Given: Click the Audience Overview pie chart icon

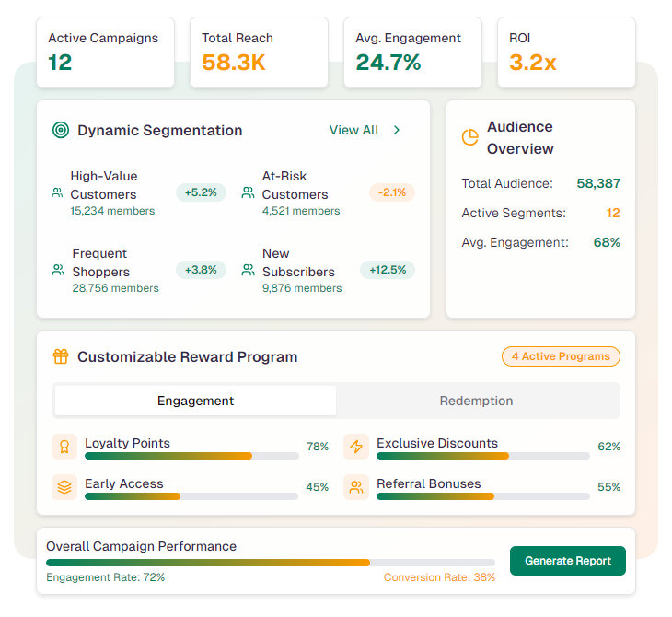Looking at the screenshot, I should (469, 137).
